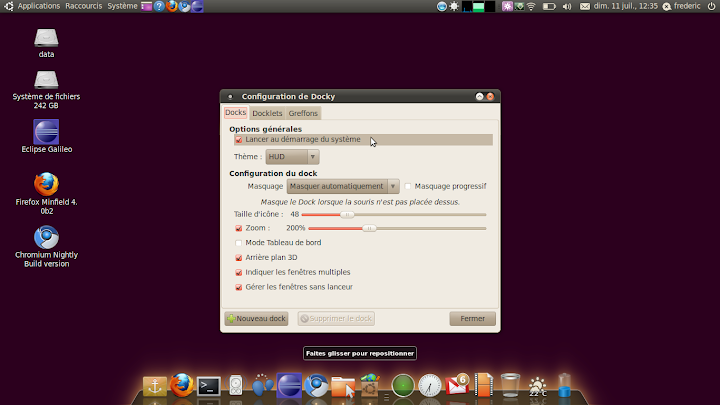Open the mail envelope messaging indicator
The width and height of the screenshot is (720, 405).
[x=585, y=6]
